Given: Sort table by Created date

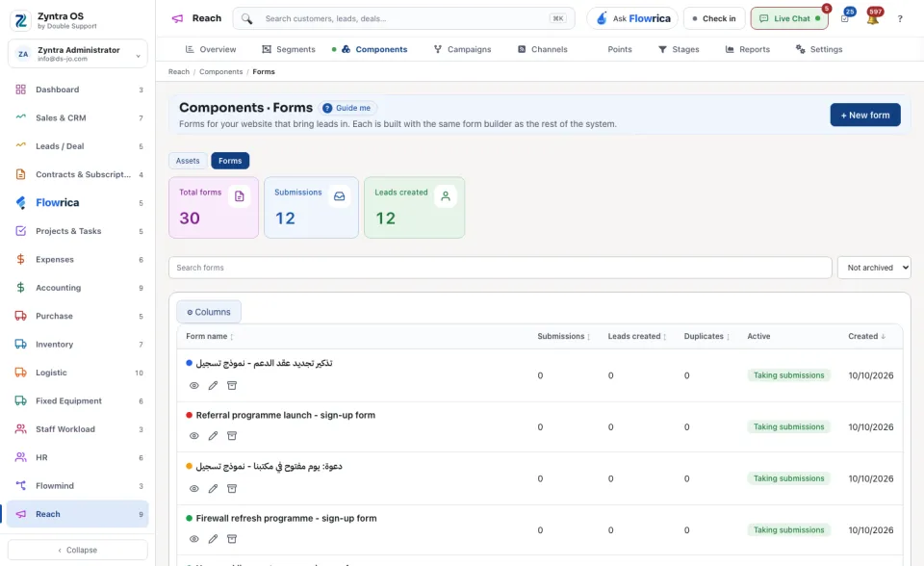Looking at the screenshot, I should click(x=866, y=336).
